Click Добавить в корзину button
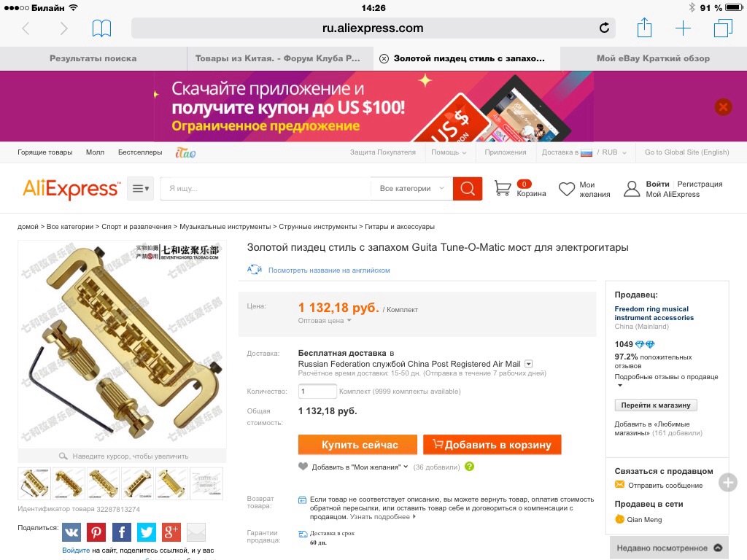Screen dimensions: 747x560 point(492,445)
